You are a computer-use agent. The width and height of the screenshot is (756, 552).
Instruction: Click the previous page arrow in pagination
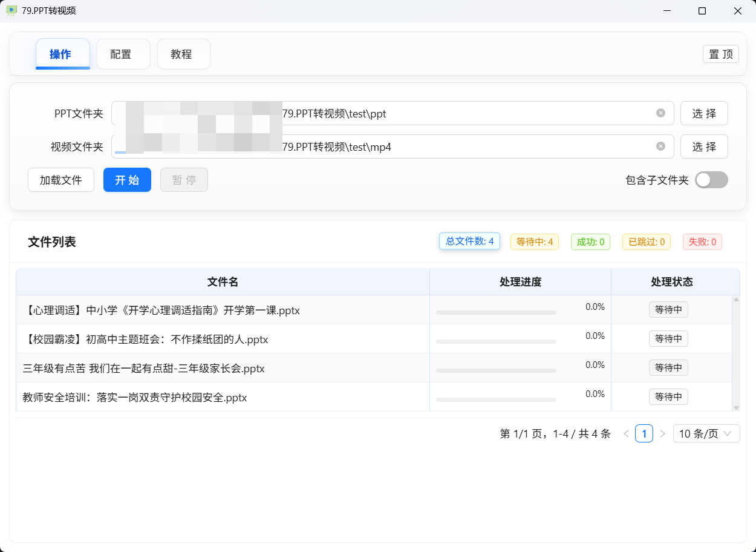pos(626,434)
